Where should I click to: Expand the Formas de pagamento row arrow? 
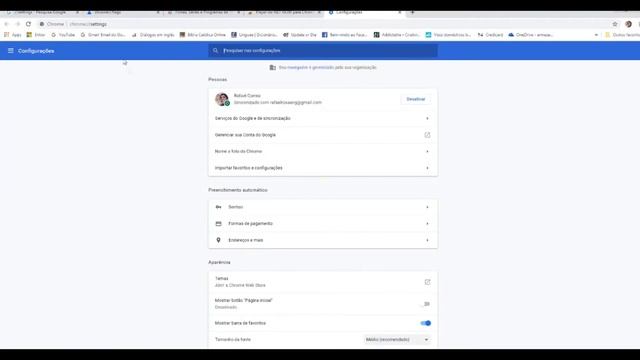pyautogui.click(x=427, y=224)
